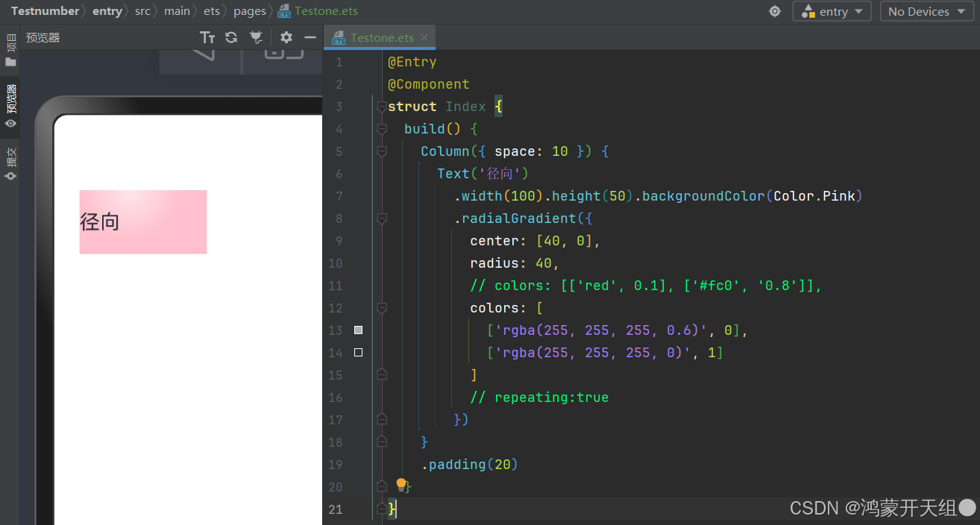980x525 pixels.
Task: Click the // repeating:true comment
Action: (x=539, y=397)
